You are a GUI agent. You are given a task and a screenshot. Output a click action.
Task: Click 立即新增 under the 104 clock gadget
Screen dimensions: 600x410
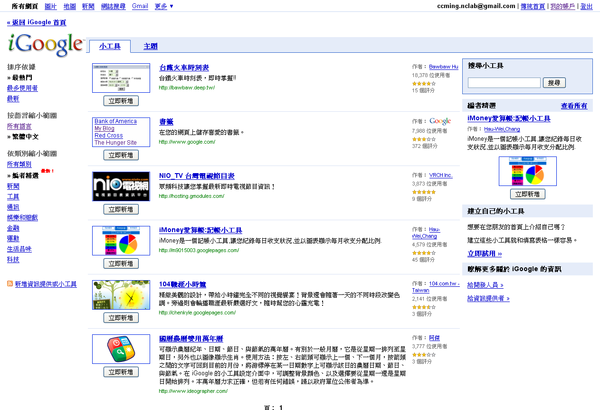tap(121, 318)
